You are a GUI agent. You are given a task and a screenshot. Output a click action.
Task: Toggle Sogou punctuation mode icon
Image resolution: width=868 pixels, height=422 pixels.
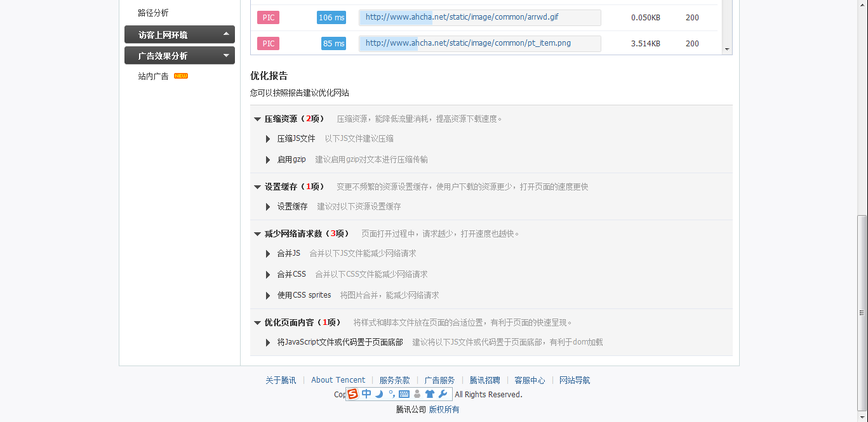[391, 394]
